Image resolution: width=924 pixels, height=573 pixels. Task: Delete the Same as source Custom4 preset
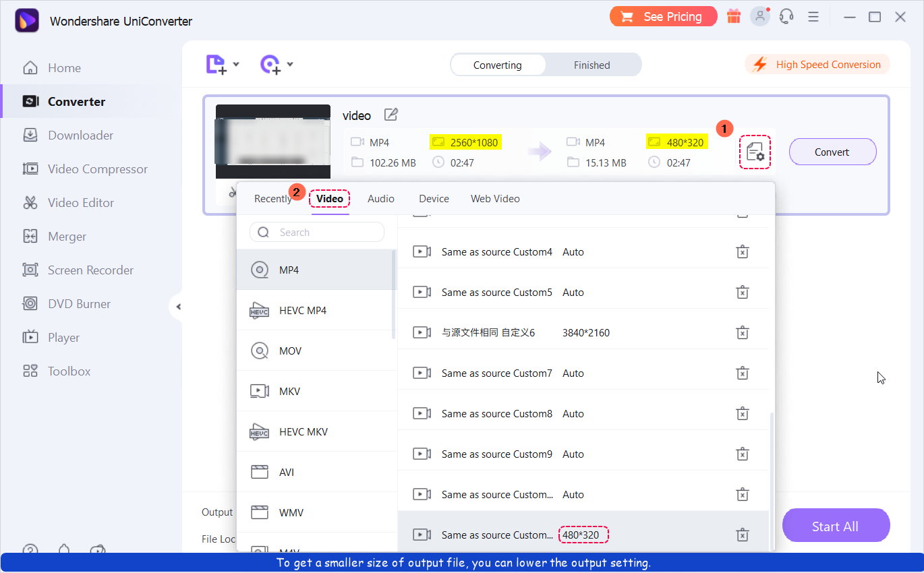pyautogui.click(x=742, y=252)
